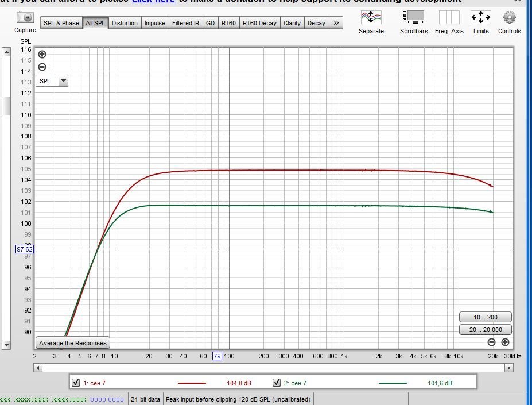Screen dimensions: 532x405
Task: Zoom in vertically with top-left plus icon
Action: (42, 55)
